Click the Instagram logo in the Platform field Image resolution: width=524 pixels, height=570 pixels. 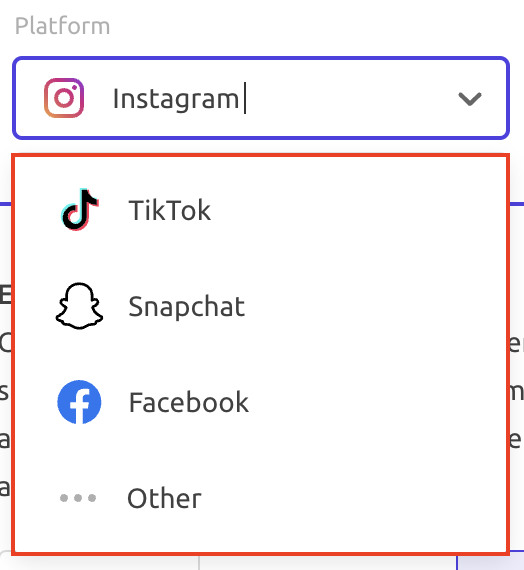point(64,98)
